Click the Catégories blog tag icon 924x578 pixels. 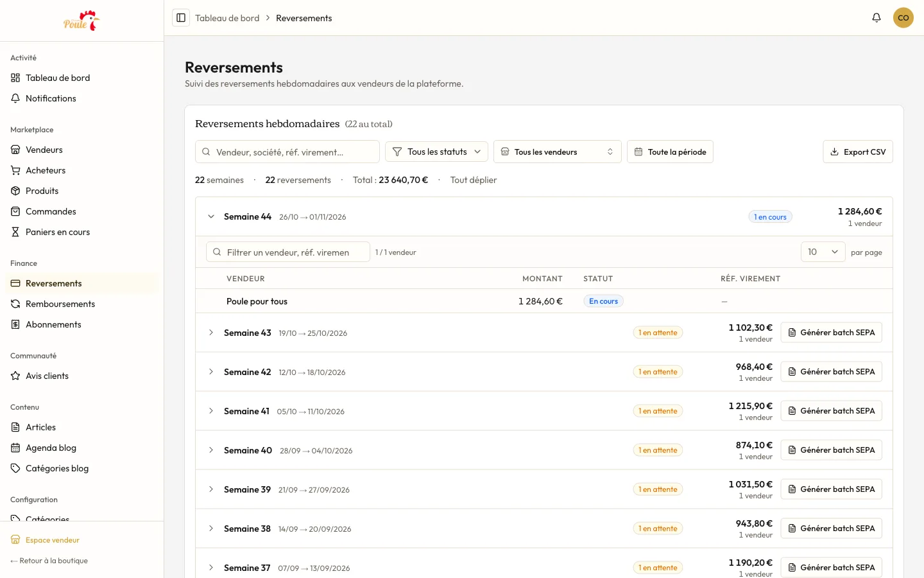(x=15, y=468)
